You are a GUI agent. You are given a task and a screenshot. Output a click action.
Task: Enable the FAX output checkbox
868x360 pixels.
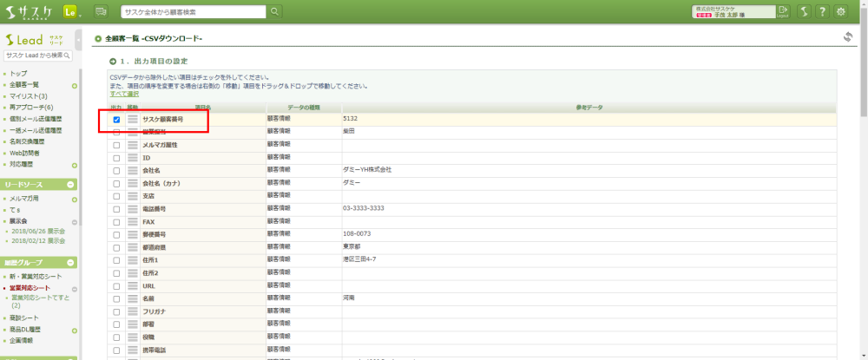(x=116, y=222)
